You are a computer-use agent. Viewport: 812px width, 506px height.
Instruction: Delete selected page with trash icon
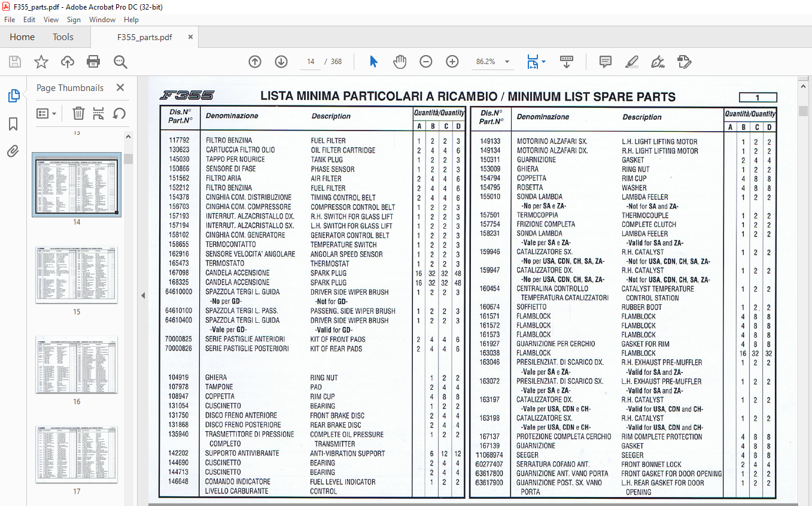[x=78, y=113]
